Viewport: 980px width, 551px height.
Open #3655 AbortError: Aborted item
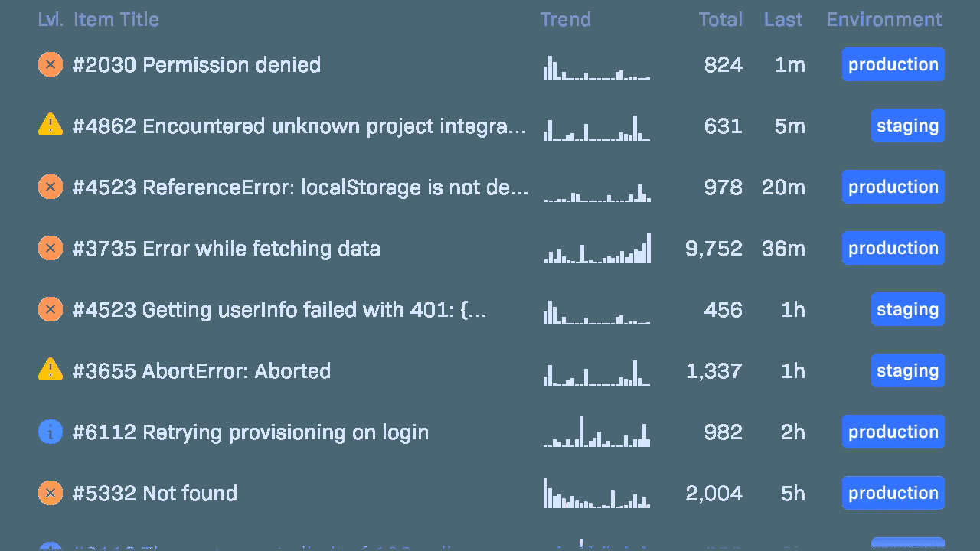pos(201,371)
